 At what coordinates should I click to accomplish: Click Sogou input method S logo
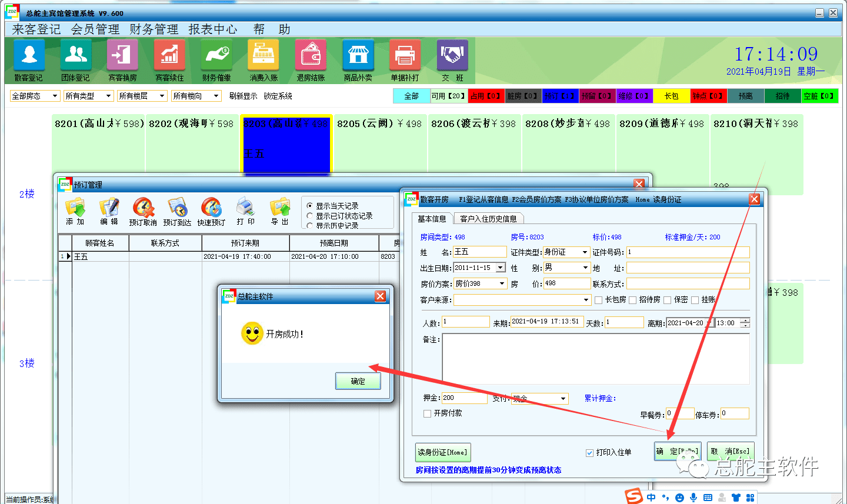coord(634,497)
